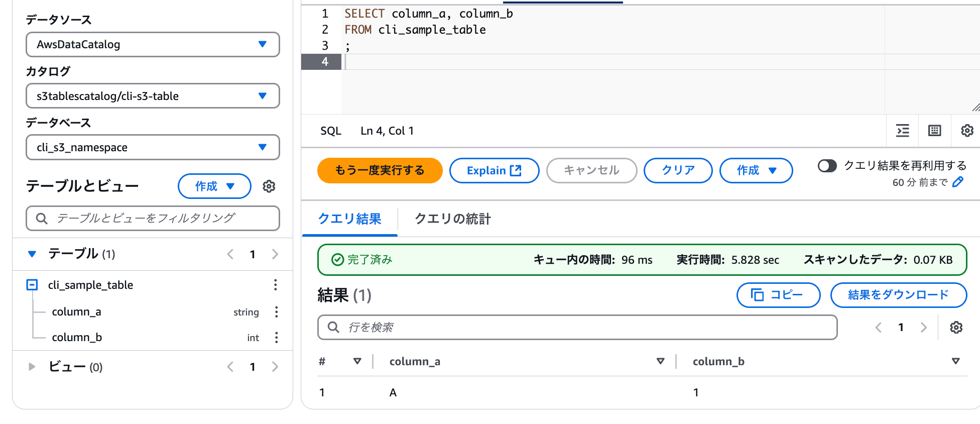Switch to the クエリ結果 tab
The height and width of the screenshot is (424, 980).
(350, 219)
